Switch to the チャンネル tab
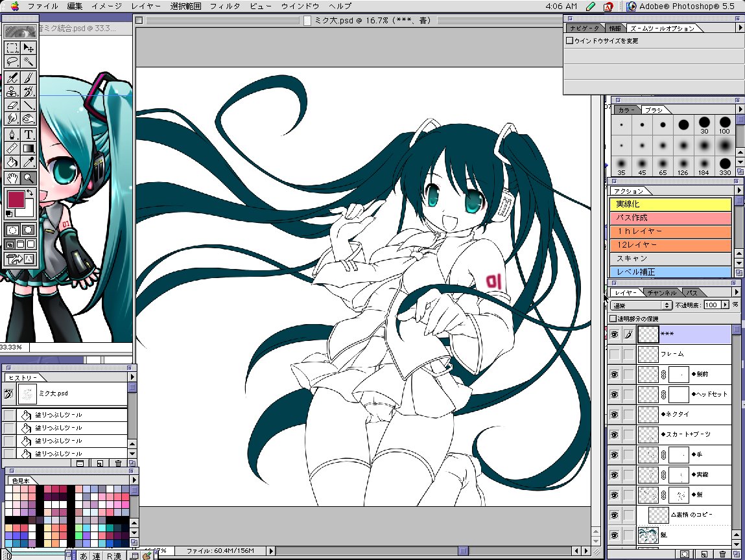Image resolution: width=745 pixels, height=560 pixels. click(x=661, y=293)
